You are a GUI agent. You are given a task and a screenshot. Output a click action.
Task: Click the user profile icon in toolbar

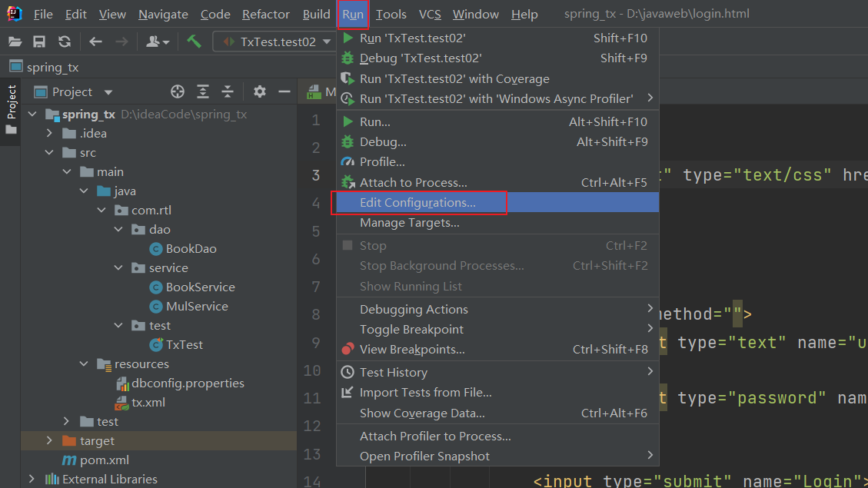tap(157, 41)
